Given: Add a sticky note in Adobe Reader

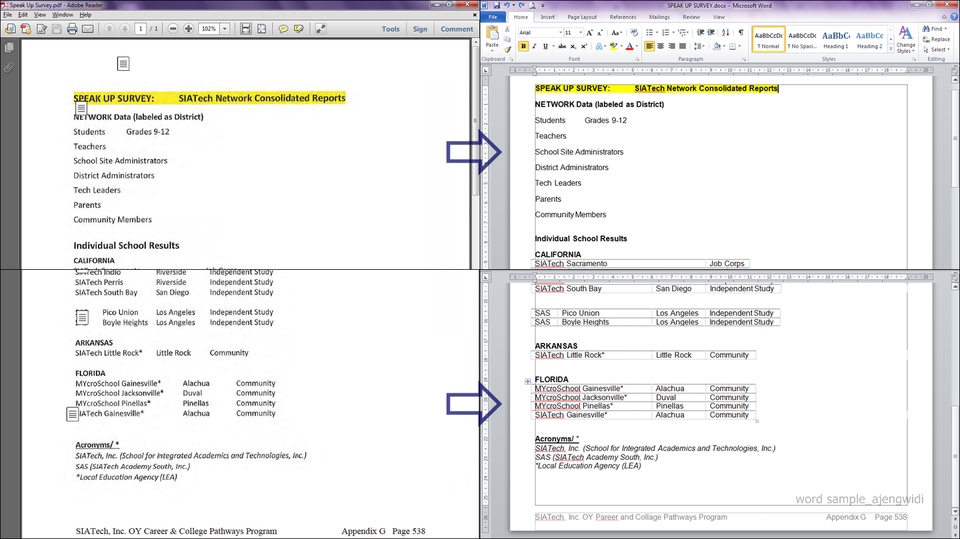Looking at the screenshot, I should [283, 29].
